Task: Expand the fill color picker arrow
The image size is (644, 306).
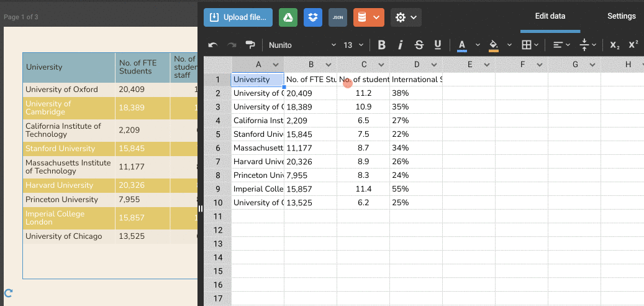Action: tap(509, 45)
